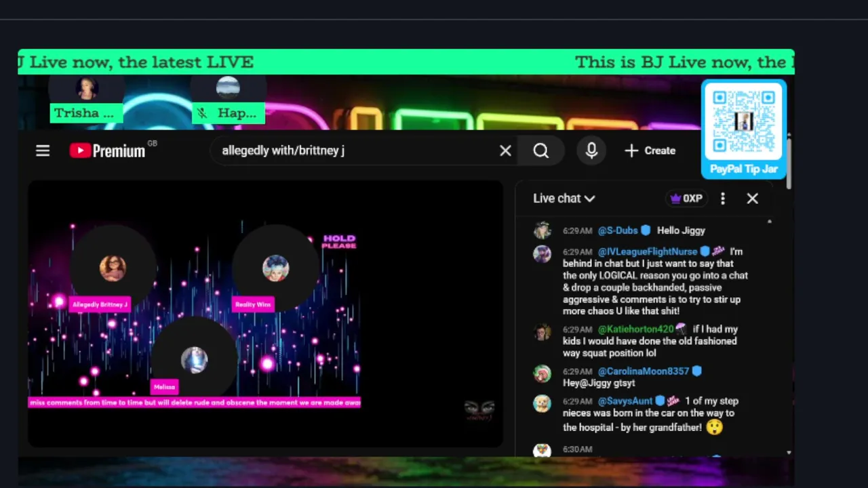The width and height of the screenshot is (868, 488).
Task: Click the Trisha participant avatar
Action: click(87, 87)
